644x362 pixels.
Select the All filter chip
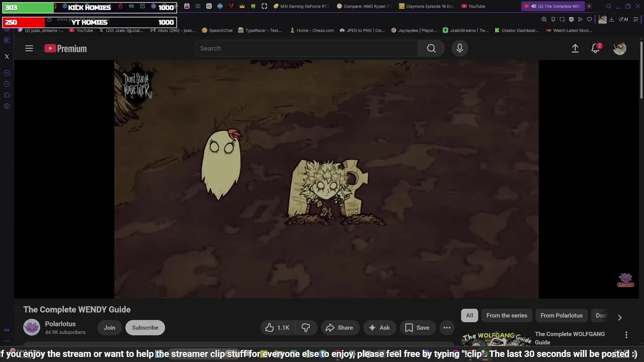point(469,315)
